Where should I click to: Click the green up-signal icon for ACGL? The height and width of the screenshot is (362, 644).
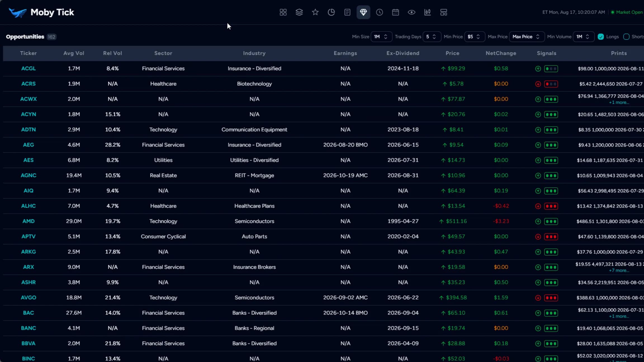538,69
